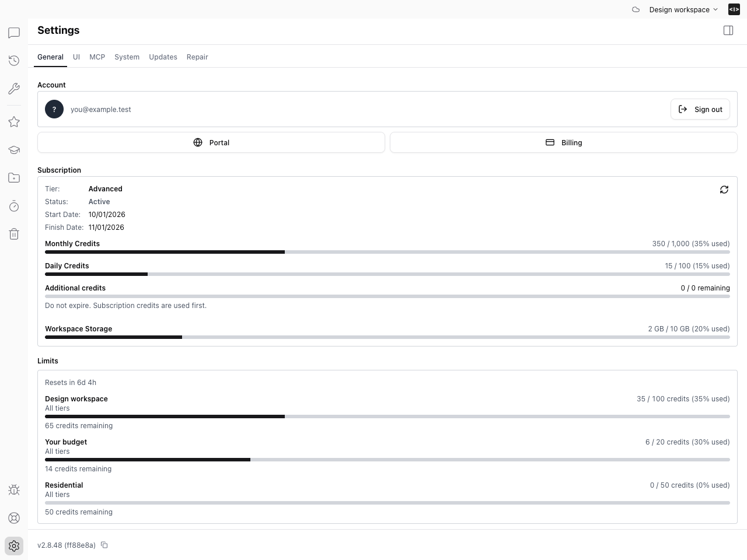Click the you@example.test email text
747x560 pixels.
tap(101, 109)
